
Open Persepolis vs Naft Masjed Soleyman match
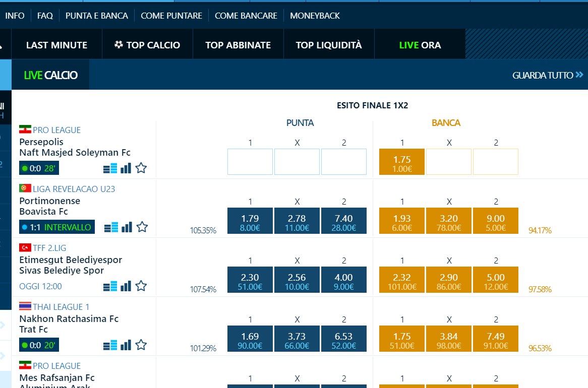(75, 147)
